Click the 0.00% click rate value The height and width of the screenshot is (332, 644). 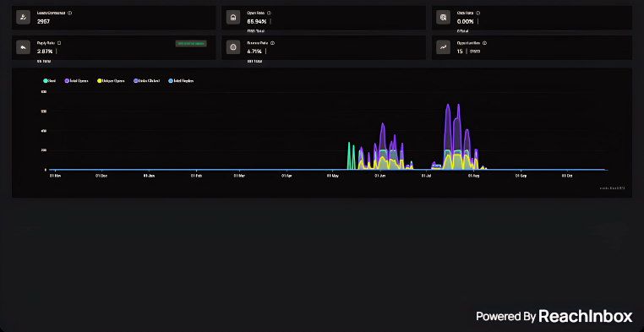tap(466, 21)
